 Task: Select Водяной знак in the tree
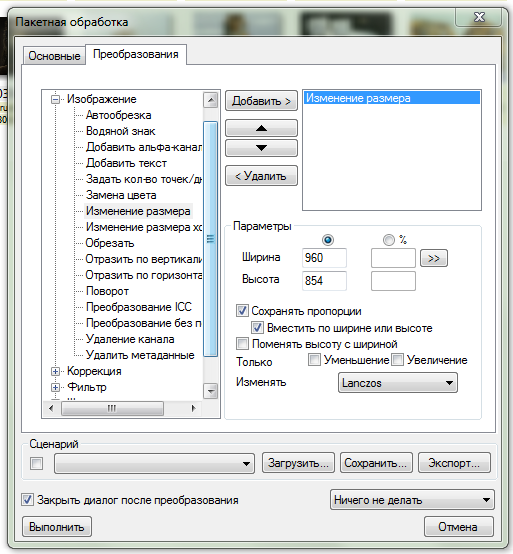(120, 131)
